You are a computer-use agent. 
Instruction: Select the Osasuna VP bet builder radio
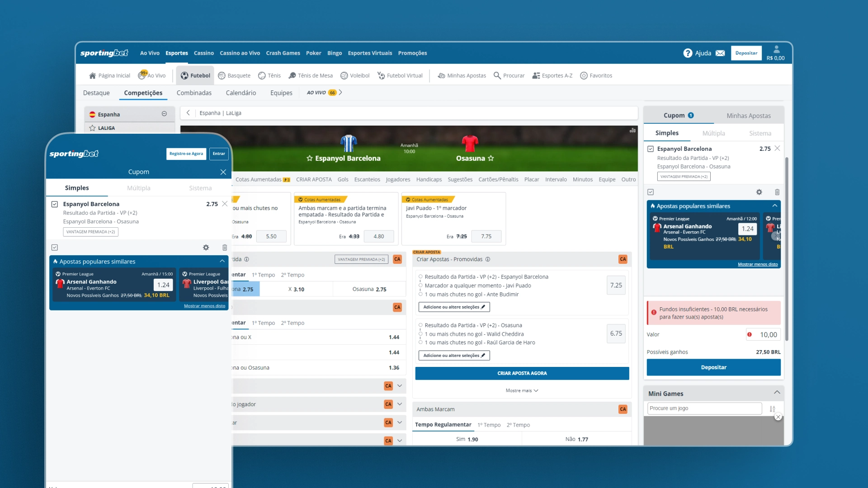[x=420, y=325]
